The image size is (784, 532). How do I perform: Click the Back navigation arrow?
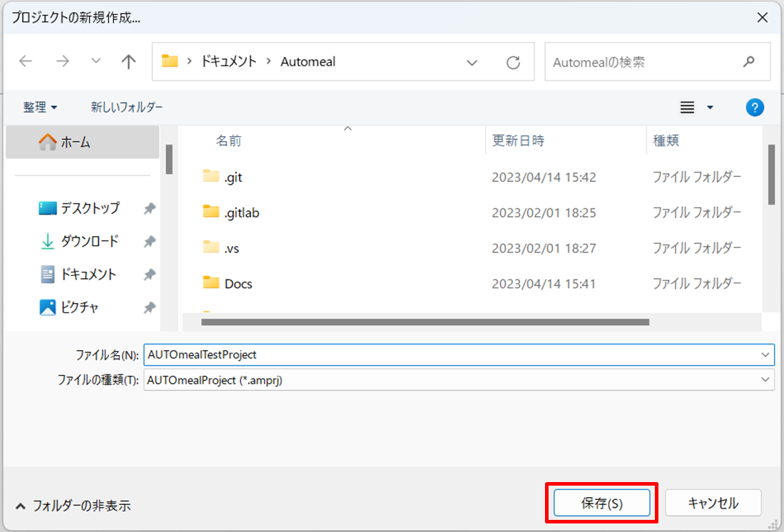click(26, 62)
